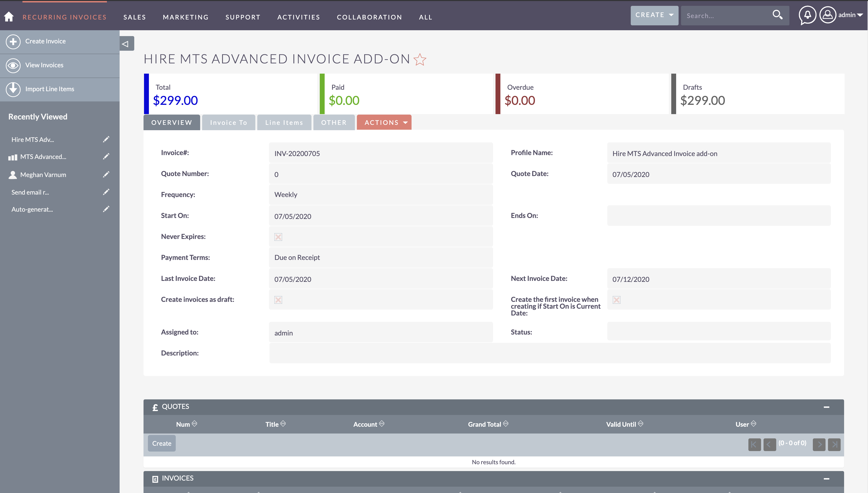Screen dimensions: 868x493
Task: Toggle the Never Expires checkbox
Action: coord(278,236)
